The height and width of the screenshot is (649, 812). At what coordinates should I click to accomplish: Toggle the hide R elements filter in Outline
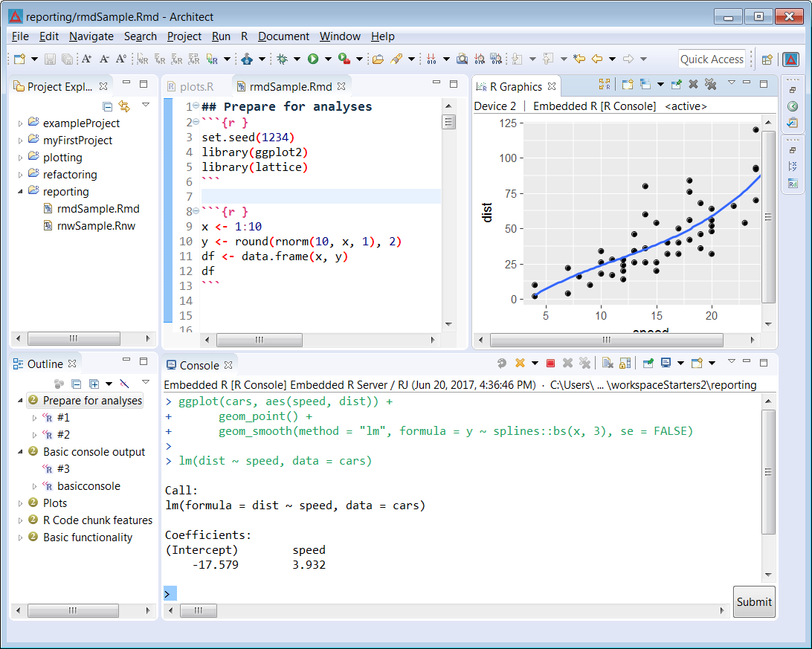point(125,384)
